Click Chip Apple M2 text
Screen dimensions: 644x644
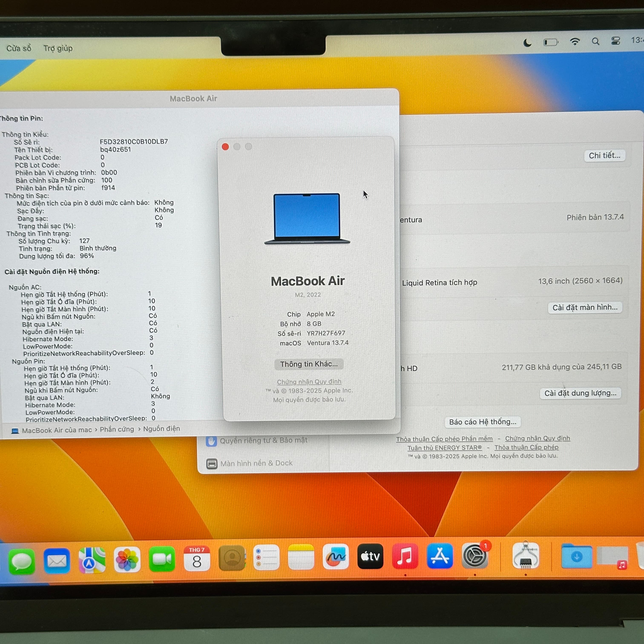[311, 314]
